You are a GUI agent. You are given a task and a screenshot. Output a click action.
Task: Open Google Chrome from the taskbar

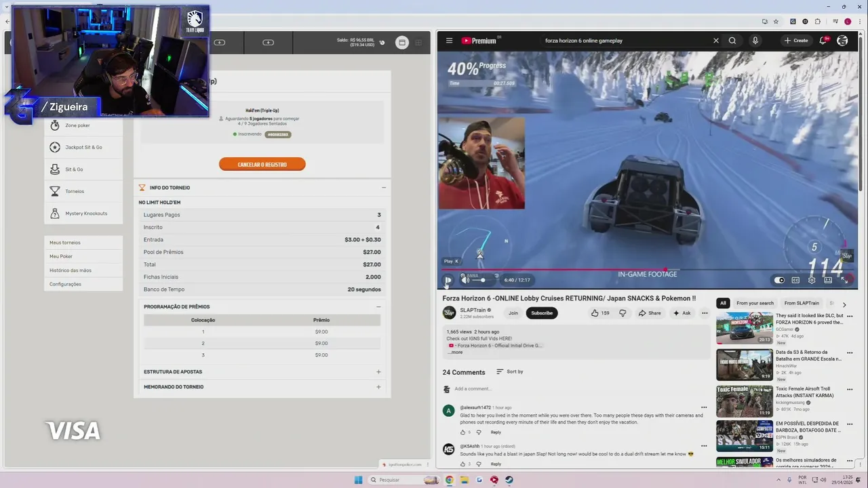coord(449,480)
